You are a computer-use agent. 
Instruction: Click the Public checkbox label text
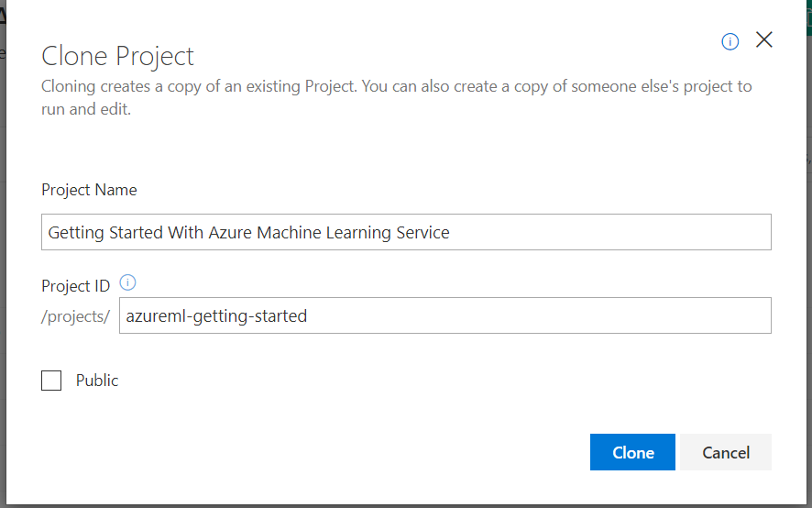(x=97, y=381)
